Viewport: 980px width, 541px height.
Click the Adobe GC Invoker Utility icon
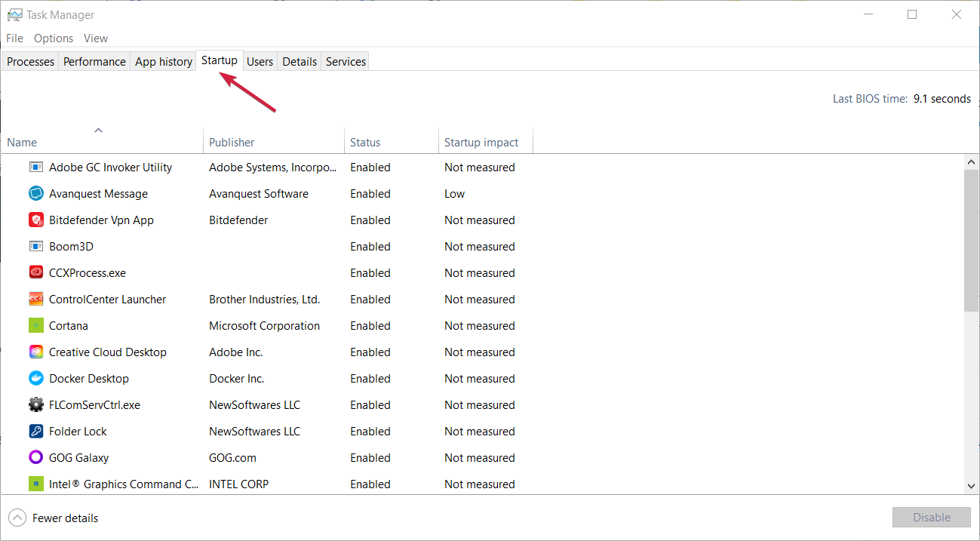pos(36,167)
